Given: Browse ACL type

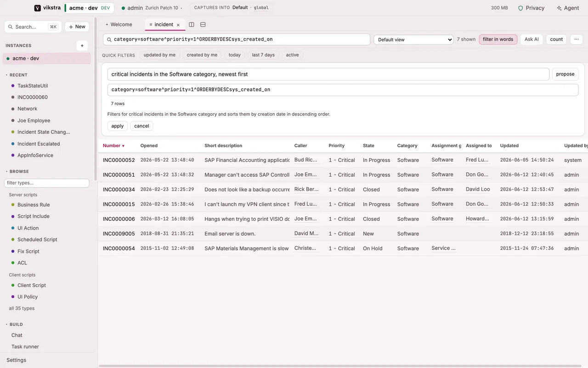Looking at the screenshot, I should click(22, 263).
